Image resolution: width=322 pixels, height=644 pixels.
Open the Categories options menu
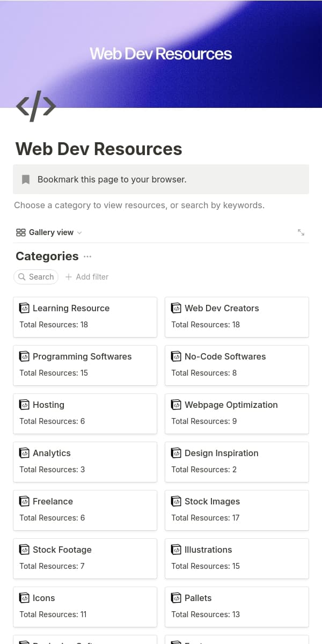pyautogui.click(x=87, y=257)
